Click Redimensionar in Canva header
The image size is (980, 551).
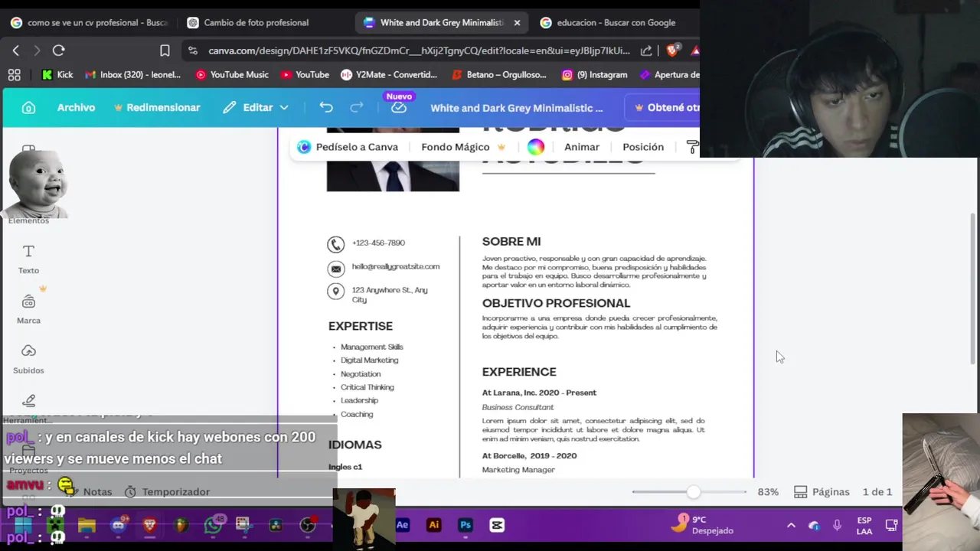click(157, 108)
